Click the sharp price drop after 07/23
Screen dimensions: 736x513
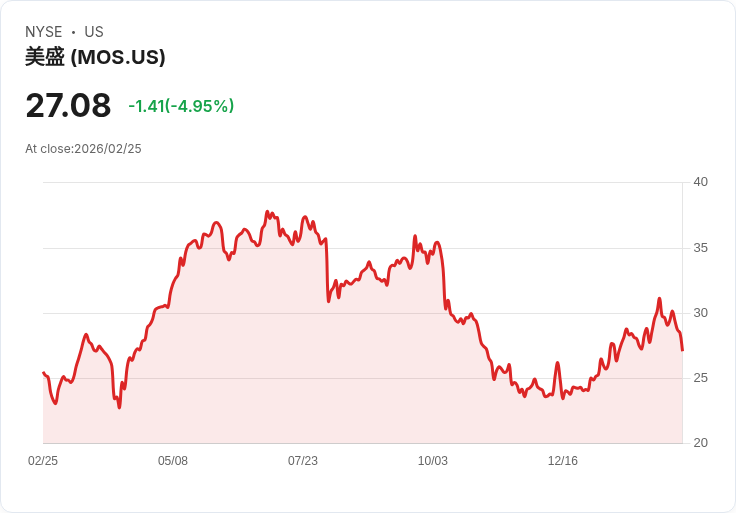pyautogui.click(x=327, y=270)
